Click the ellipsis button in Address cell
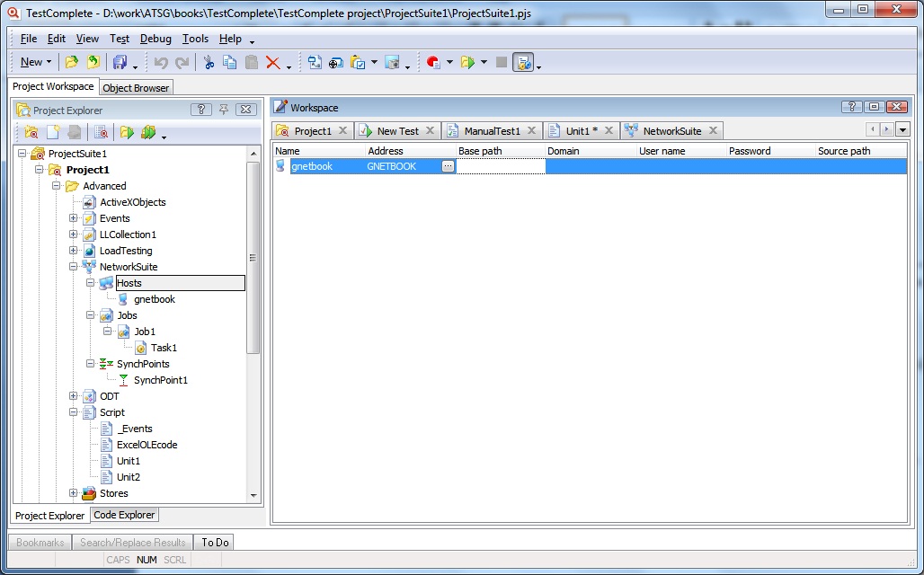Screen dimensions: 924x575 point(448,166)
